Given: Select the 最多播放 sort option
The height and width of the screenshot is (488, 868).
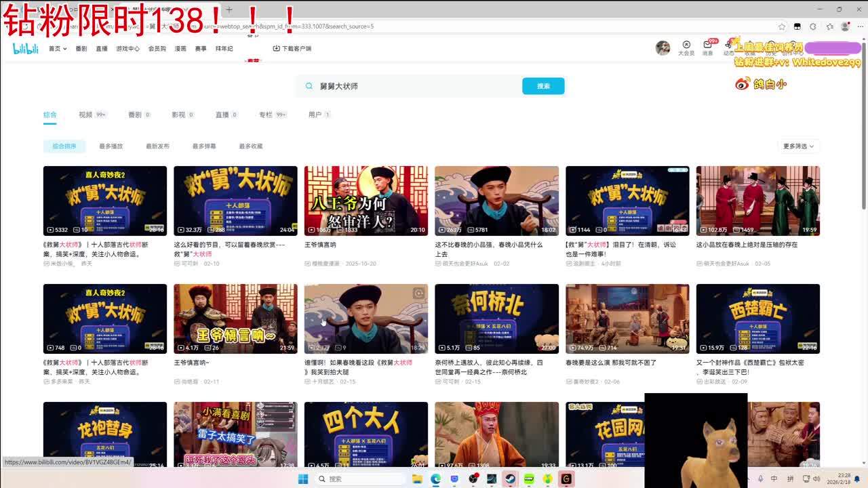Looking at the screenshot, I should [x=111, y=146].
